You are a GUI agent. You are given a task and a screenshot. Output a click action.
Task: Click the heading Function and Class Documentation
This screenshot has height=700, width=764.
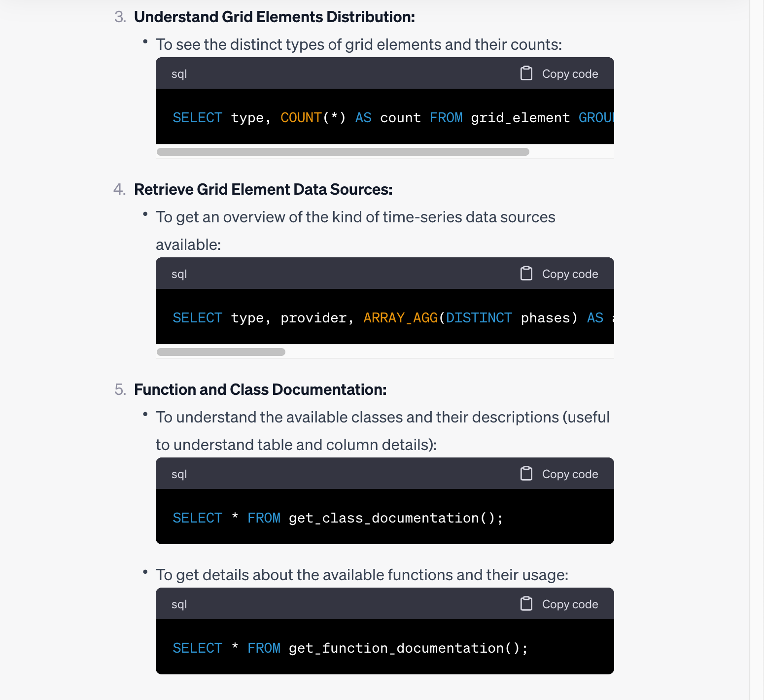point(260,389)
